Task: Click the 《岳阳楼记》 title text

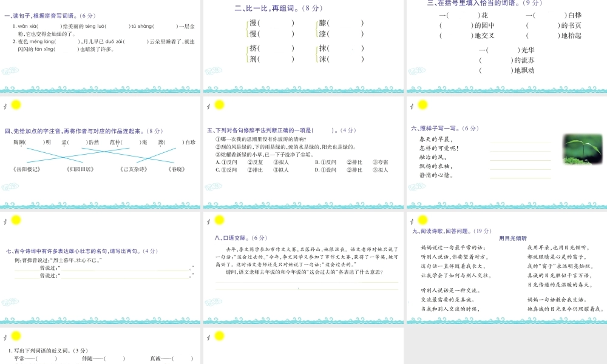Action: tap(27, 169)
